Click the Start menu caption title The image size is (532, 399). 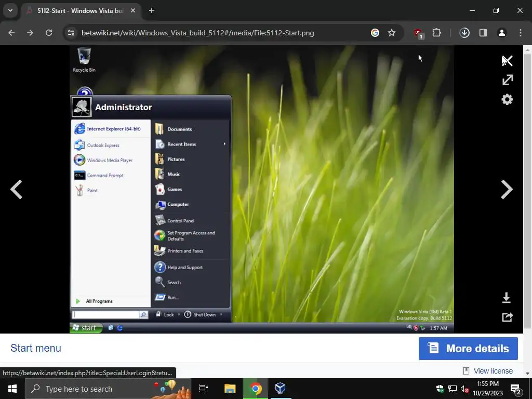point(36,348)
